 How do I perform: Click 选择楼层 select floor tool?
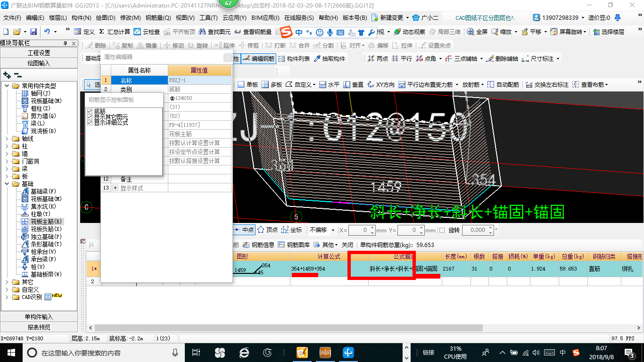click(609, 32)
